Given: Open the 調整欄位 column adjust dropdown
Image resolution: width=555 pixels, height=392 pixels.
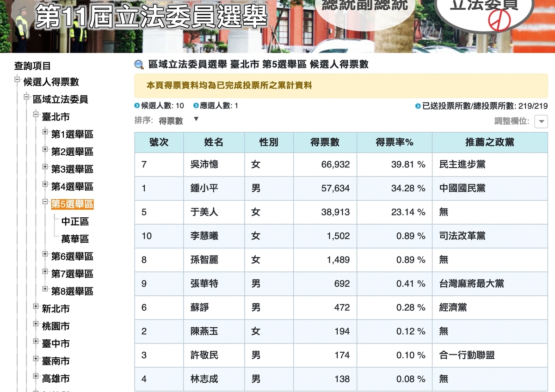Looking at the screenshot, I should click(541, 122).
